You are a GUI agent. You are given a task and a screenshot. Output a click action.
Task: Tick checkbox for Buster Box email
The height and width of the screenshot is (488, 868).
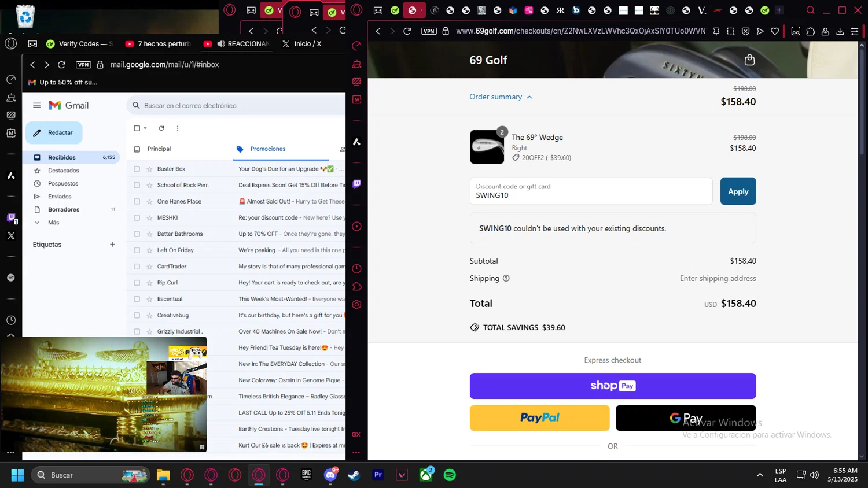(x=137, y=169)
